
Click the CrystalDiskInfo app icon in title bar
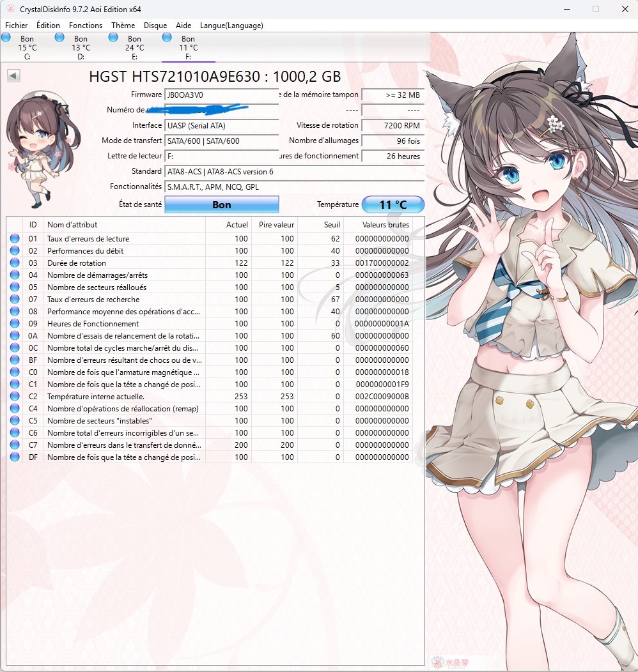click(x=10, y=10)
